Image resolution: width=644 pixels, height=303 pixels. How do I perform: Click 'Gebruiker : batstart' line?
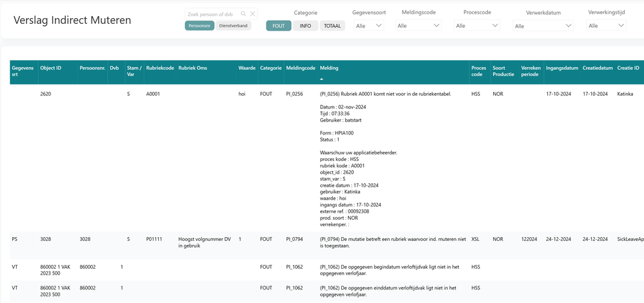click(341, 120)
